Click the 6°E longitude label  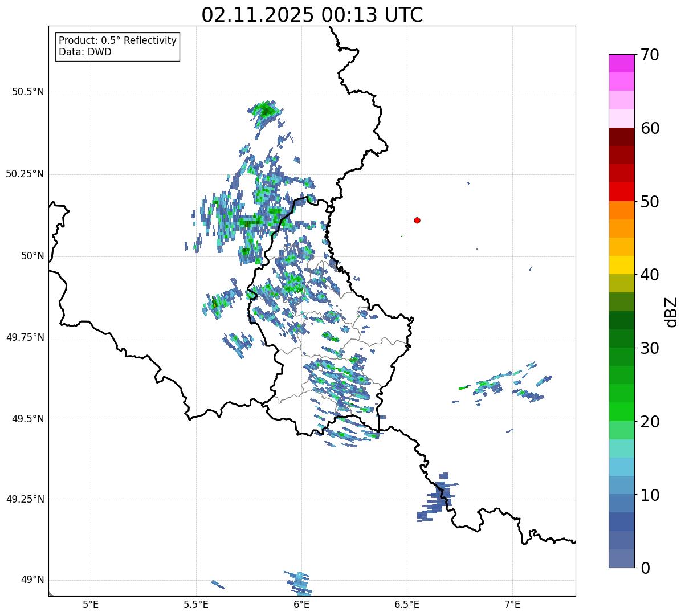[x=302, y=604]
